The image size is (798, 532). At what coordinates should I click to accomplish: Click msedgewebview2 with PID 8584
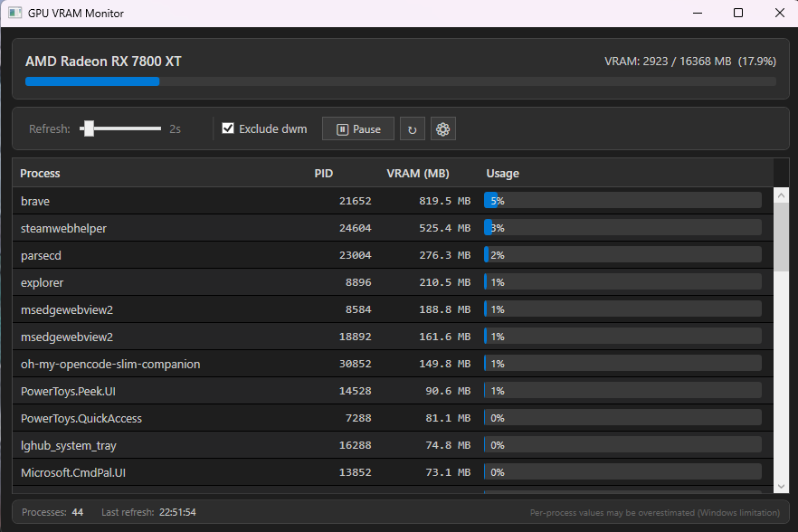pyautogui.click(x=67, y=309)
